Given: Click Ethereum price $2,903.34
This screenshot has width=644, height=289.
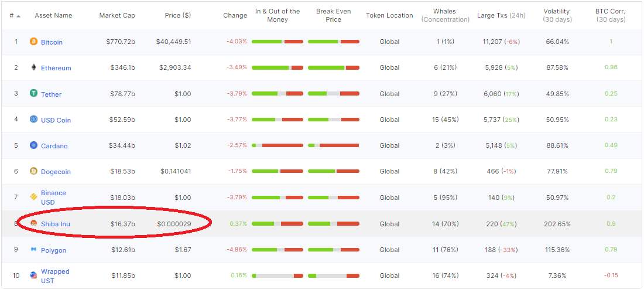Looking at the screenshot, I should [175, 67].
